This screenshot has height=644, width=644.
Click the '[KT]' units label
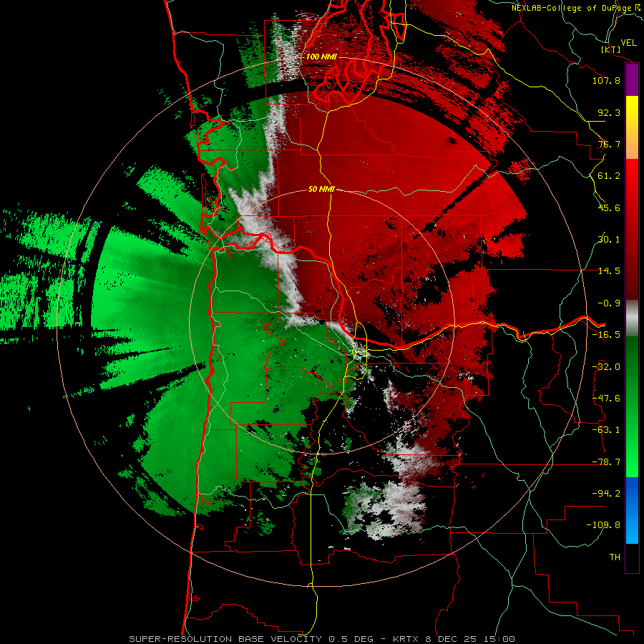pyautogui.click(x=611, y=49)
